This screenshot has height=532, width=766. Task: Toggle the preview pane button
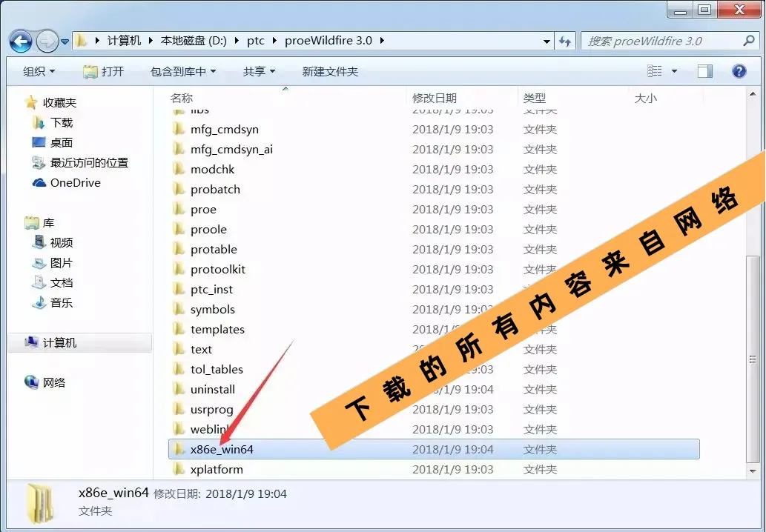tap(705, 71)
